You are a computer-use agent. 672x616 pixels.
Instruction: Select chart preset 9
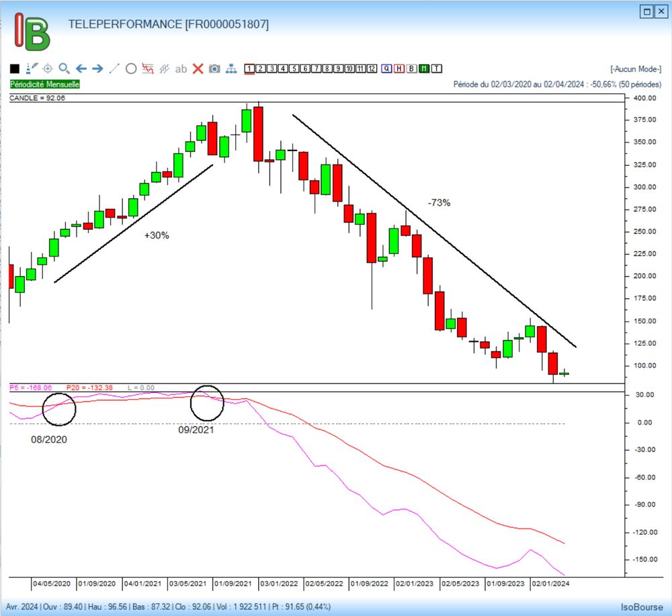tap(339, 69)
